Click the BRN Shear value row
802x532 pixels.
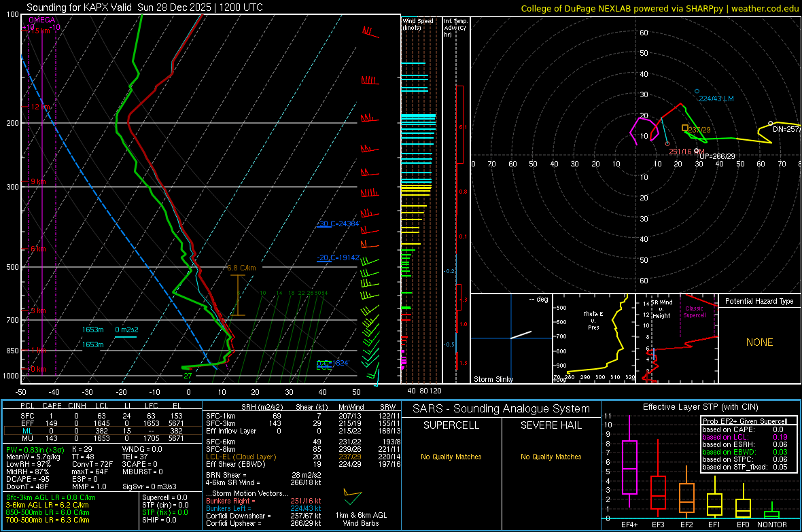(x=264, y=475)
